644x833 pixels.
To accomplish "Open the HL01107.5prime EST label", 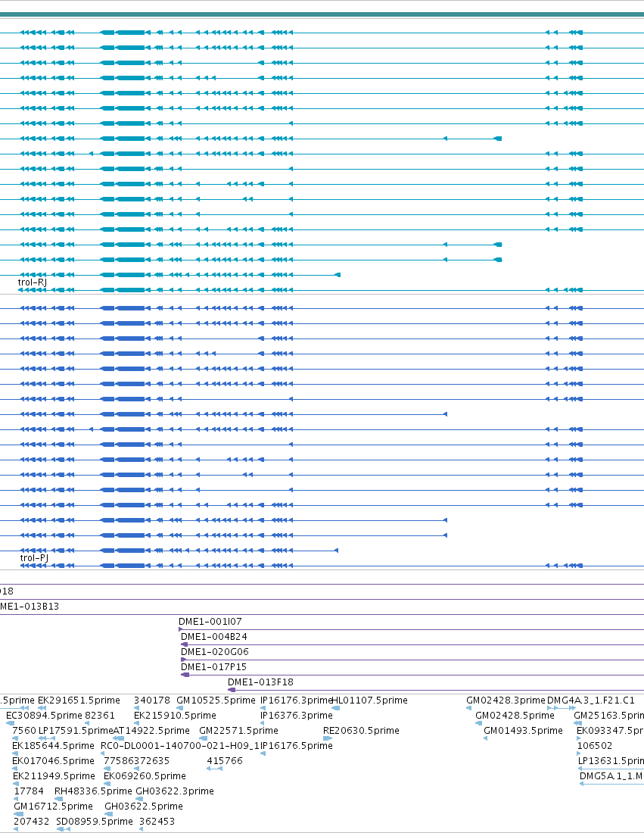I will click(x=369, y=700).
